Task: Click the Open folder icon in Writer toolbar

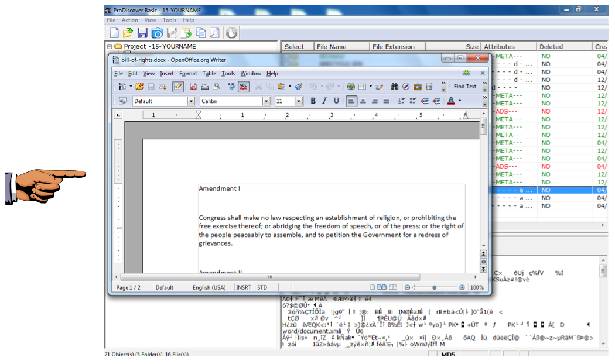Action: (x=139, y=87)
